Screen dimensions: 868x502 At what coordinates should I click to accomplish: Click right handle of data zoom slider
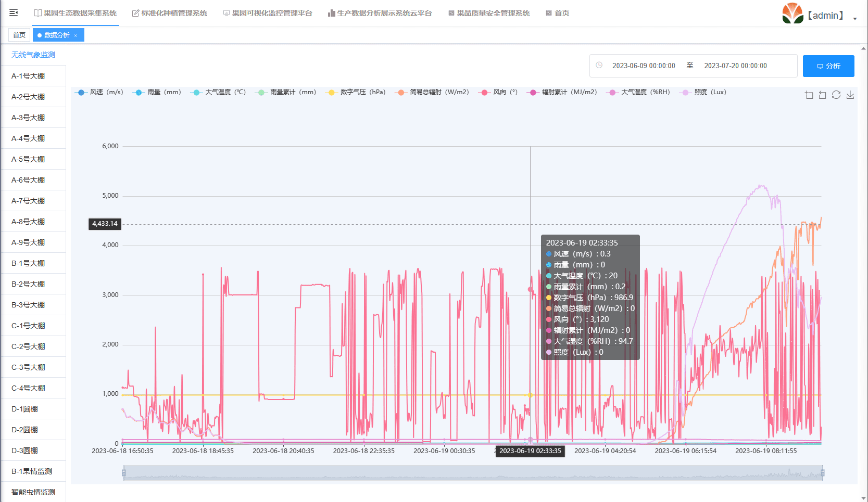coord(823,473)
